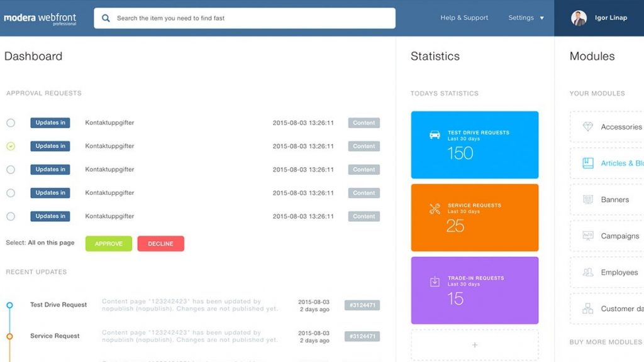Click the Banners module icon

point(588,200)
